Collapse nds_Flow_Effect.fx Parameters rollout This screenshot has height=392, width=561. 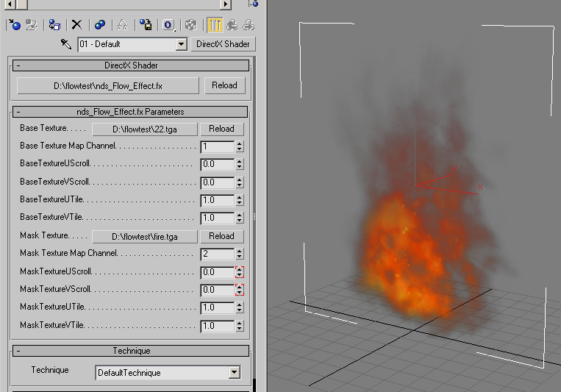tap(130, 112)
